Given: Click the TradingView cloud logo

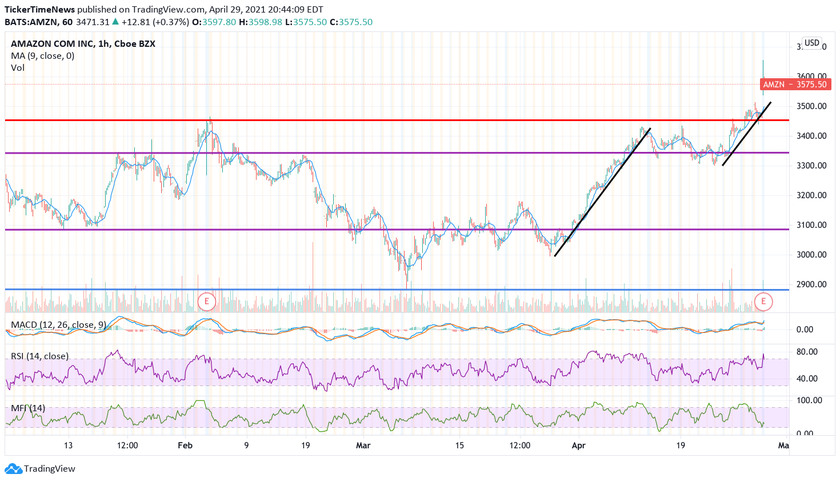Looking at the screenshot, I should point(13,469).
